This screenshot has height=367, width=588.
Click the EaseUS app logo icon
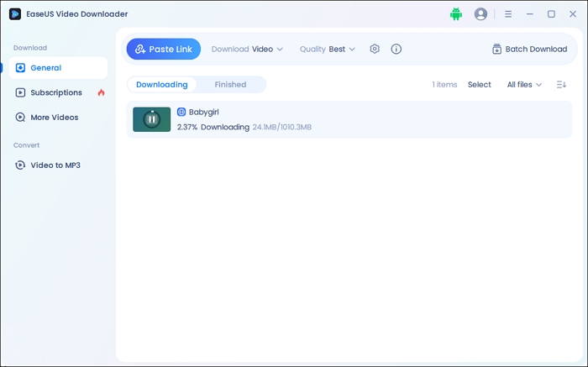point(15,14)
